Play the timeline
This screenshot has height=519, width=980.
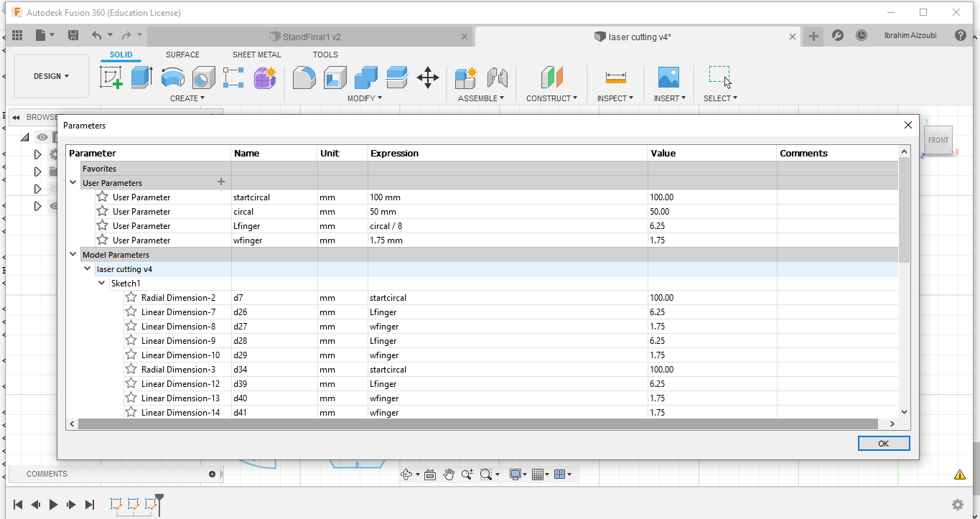(x=53, y=505)
